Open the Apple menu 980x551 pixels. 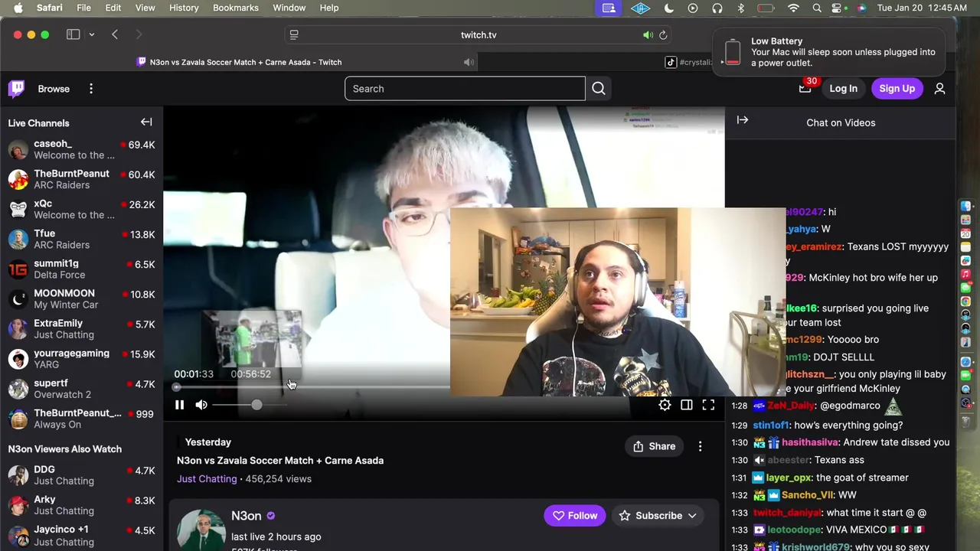click(18, 8)
